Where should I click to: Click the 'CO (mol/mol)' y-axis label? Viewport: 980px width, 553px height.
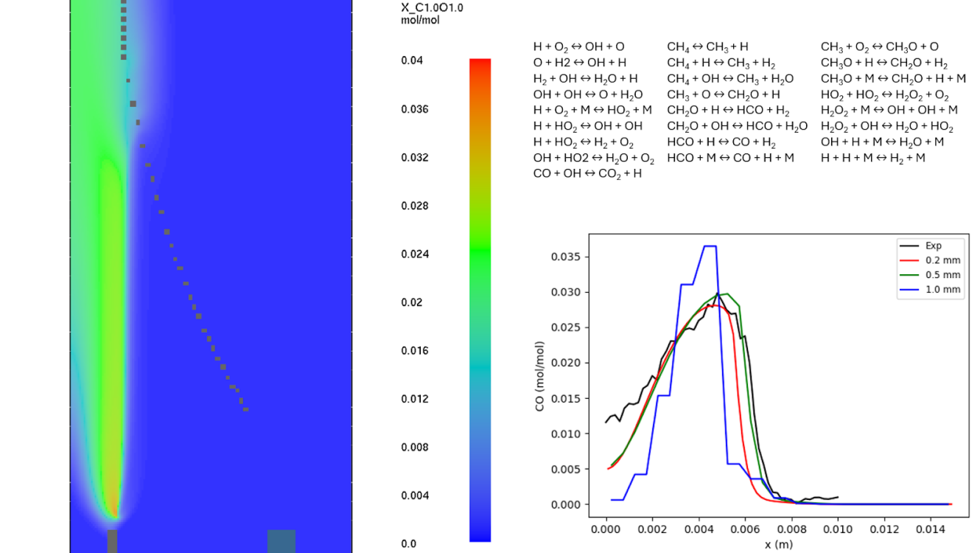pos(540,375)
